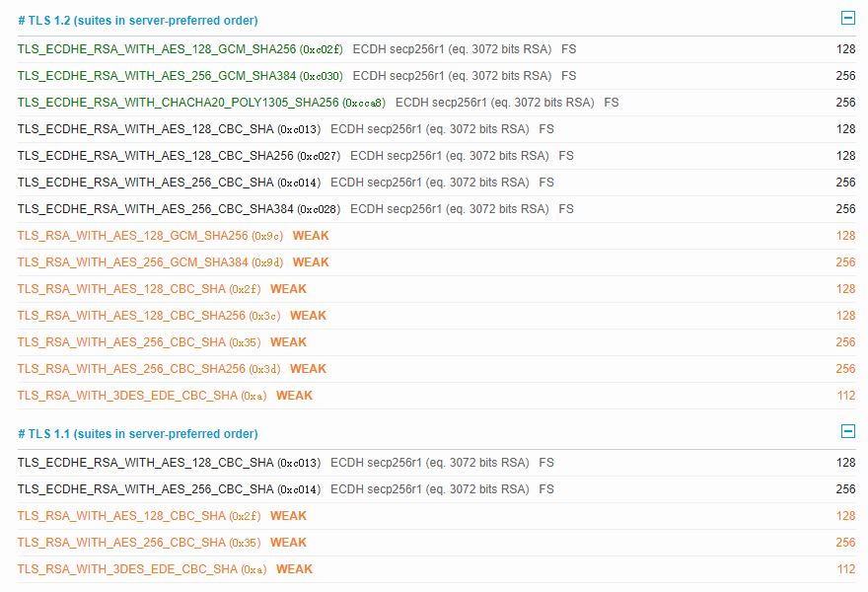Screen dimensions: 868x592
Task: Click the hex code 0xcca8
Action: pyautogui.click(x=364, y=103)
